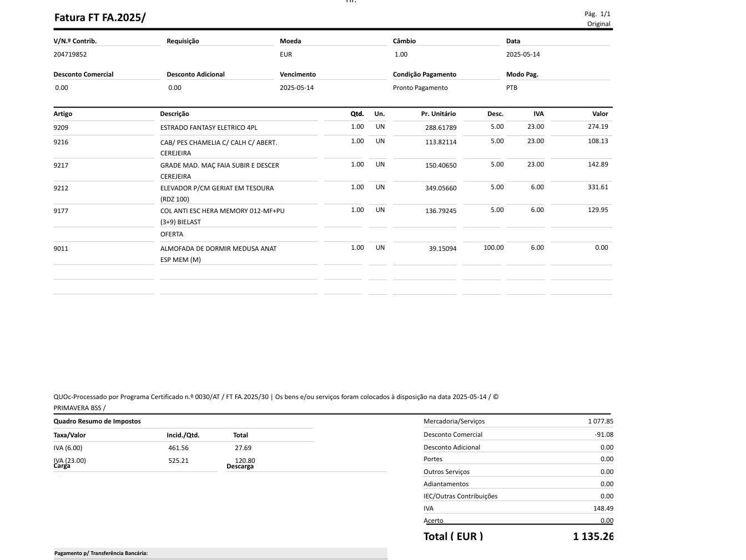Select the 'Pr. Unitário' column header
Screen dimensions: 746x560
point(438,114)
